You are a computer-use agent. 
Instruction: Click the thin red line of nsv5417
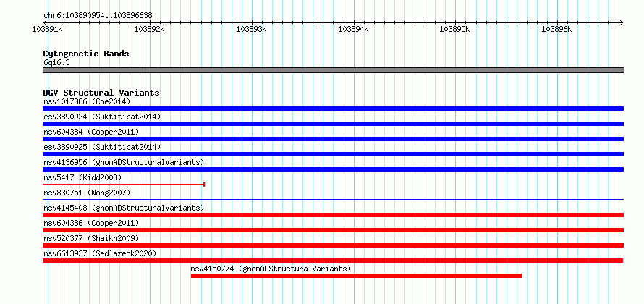pos(124,185)
